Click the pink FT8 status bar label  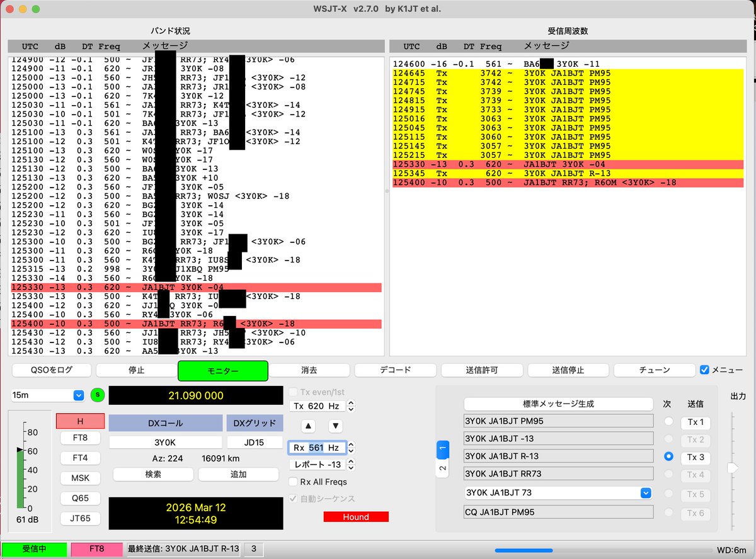click(x=98, y=549)
